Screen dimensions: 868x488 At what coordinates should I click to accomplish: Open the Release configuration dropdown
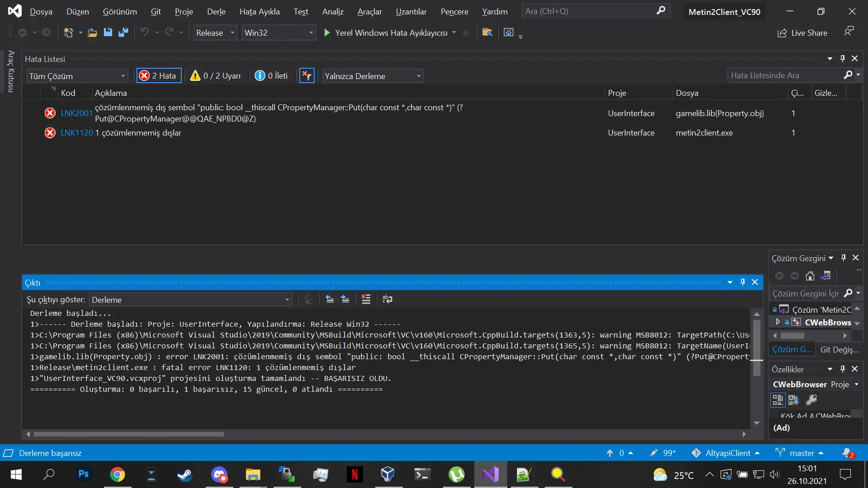pyautogui.click(x=215, y=33)
